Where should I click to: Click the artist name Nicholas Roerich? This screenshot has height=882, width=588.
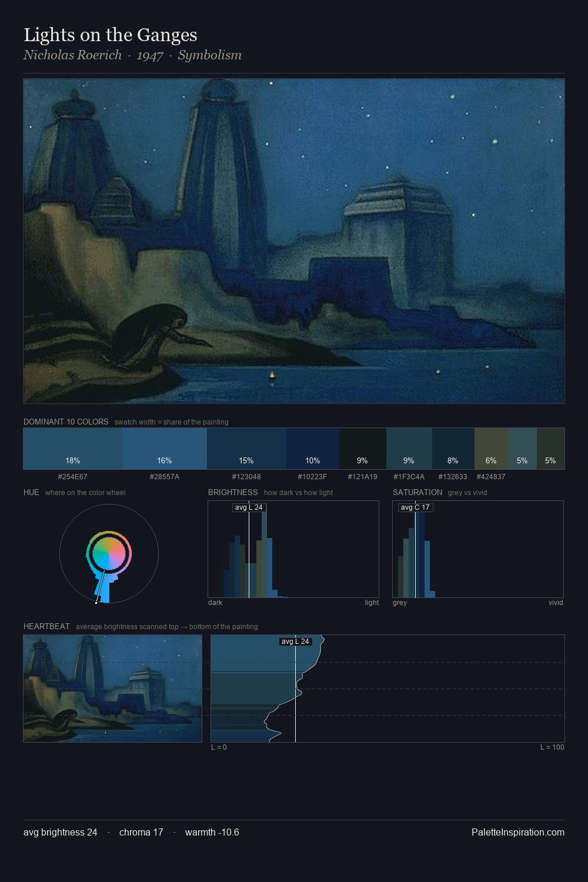pos(72,55)
